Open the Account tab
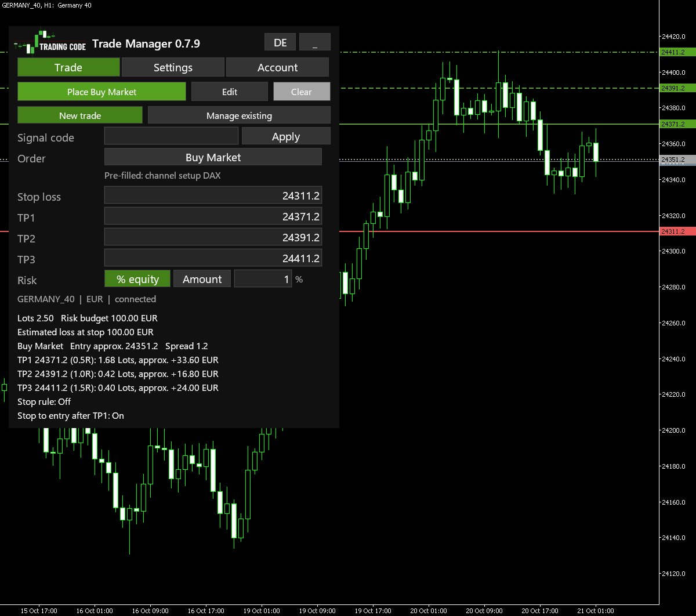The image size is (696, 616). coord(277,67)
